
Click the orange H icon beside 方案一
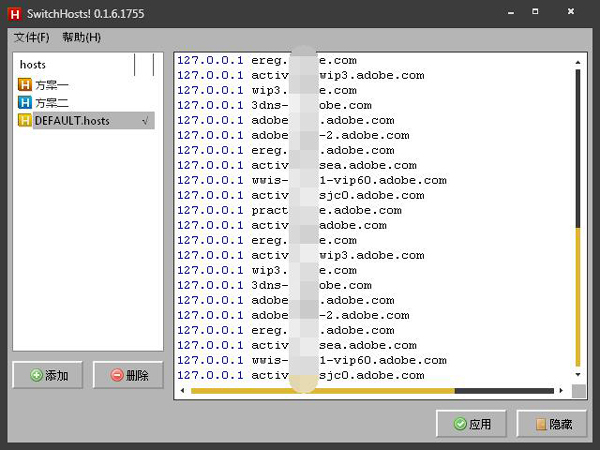pyautogui.click(x=25, y=85)
